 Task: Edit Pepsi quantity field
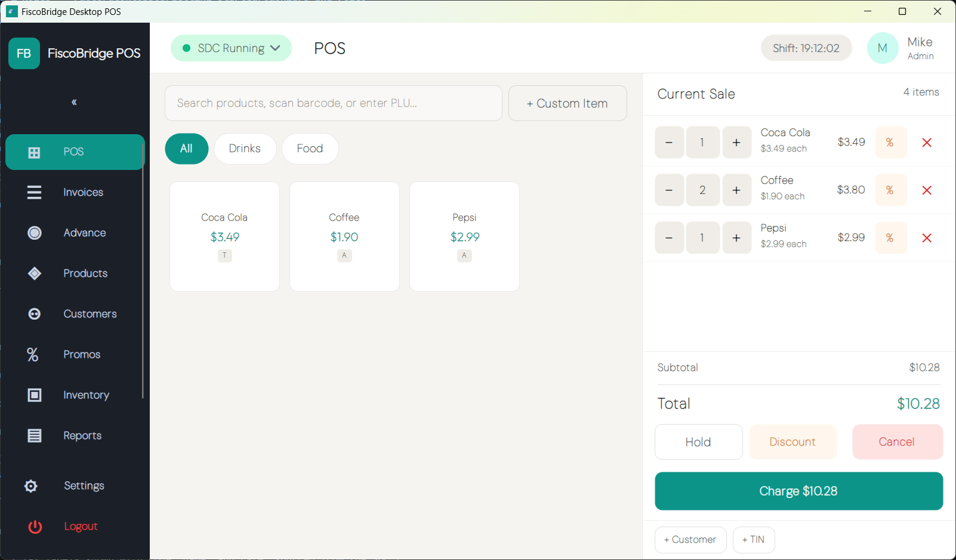coord(703,238)
